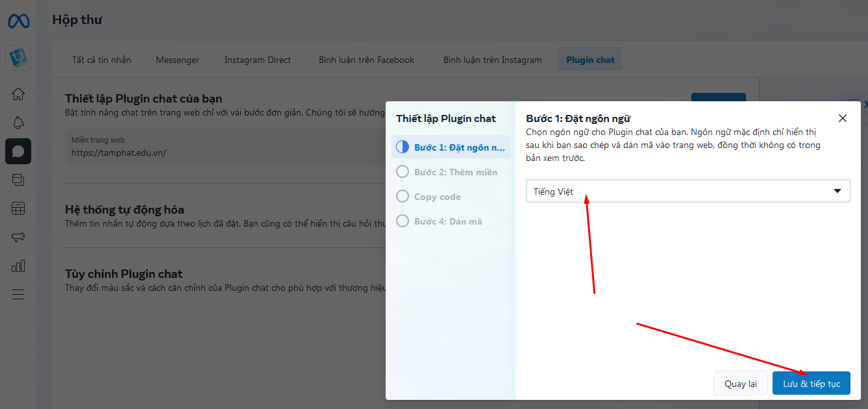Viewport: 868px width, 409px height.
Task: Select step Bước 1: Đặt ngôn ngữ
Action: [x=451, y=147]
